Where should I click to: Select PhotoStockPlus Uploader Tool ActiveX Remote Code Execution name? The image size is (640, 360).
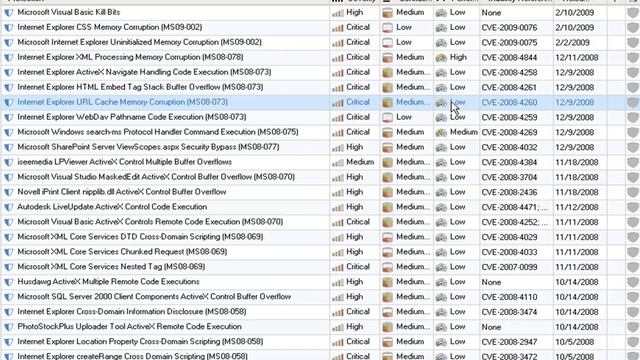click(x=129, y=327)
